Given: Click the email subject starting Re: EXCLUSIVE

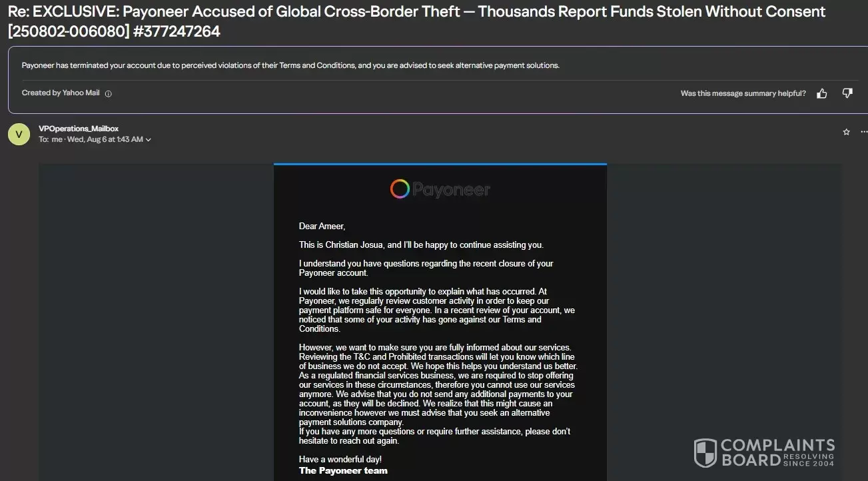Looking at the screenshot, I should point(416,21).
